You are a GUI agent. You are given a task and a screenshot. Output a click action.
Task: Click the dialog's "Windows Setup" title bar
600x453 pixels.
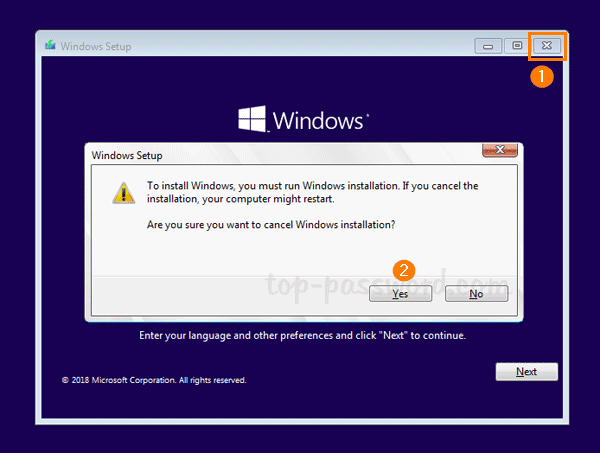[x=127, y=155]
